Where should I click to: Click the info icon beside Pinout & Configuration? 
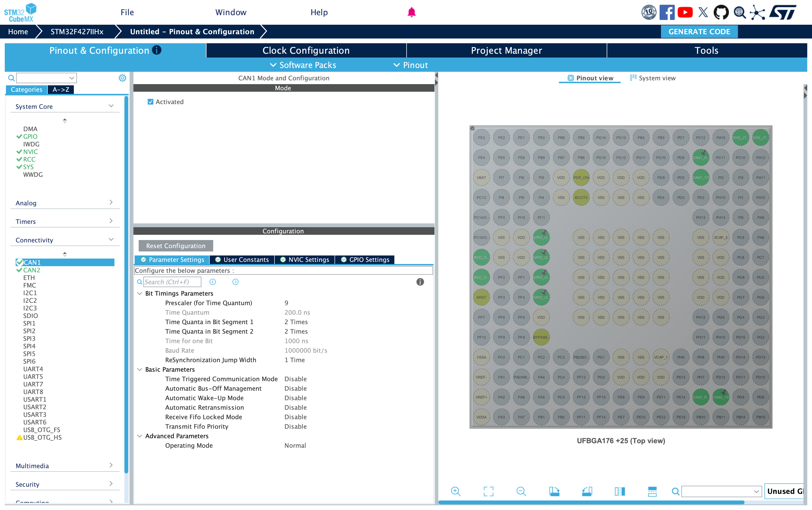tap(157, 50)
